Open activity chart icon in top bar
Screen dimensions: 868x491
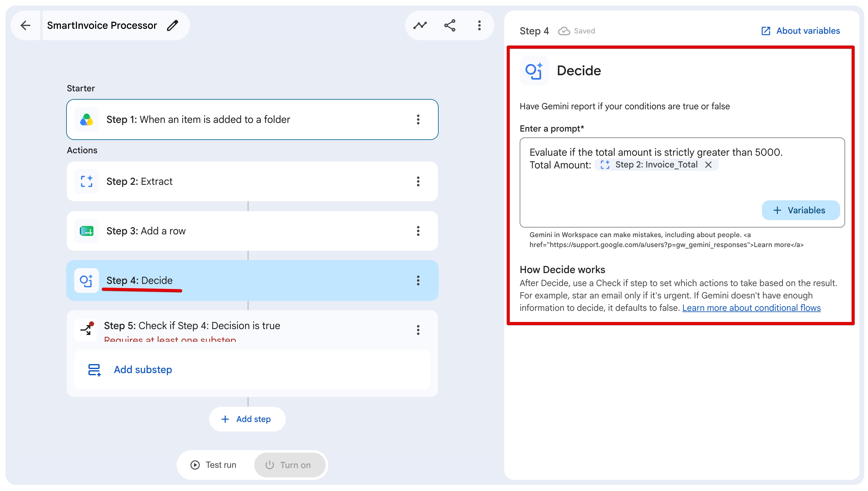click(x=420, y=25)
